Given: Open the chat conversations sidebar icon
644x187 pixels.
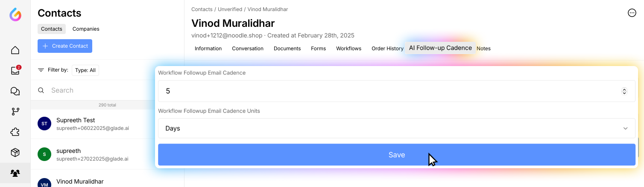Looking at the screenshot, I should [15, 91].
